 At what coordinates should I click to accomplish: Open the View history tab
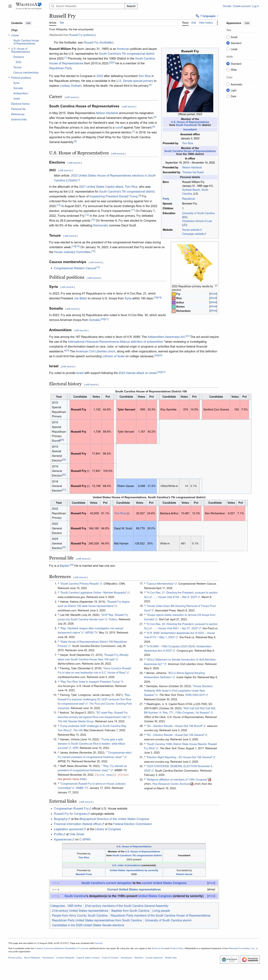[x=206, y=23]
